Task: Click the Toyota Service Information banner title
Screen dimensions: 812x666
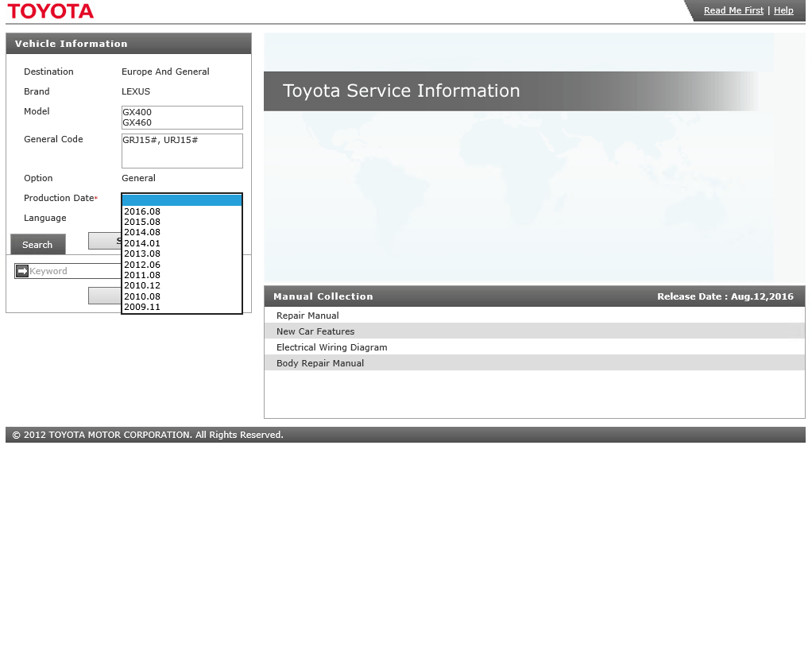Action: (400, 91)
